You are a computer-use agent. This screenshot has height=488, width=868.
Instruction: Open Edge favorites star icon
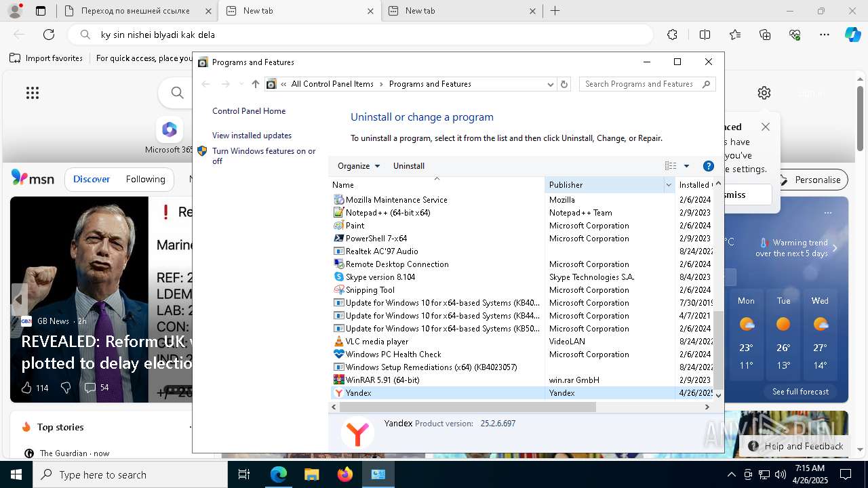tap(735, 35)
